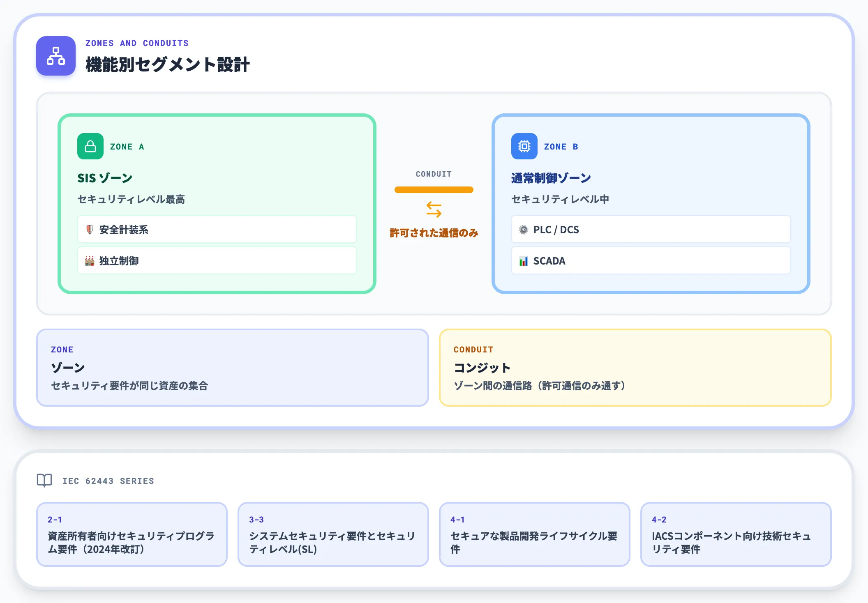Click the CONDUIT label above the orange bar

tap(434, 174)
